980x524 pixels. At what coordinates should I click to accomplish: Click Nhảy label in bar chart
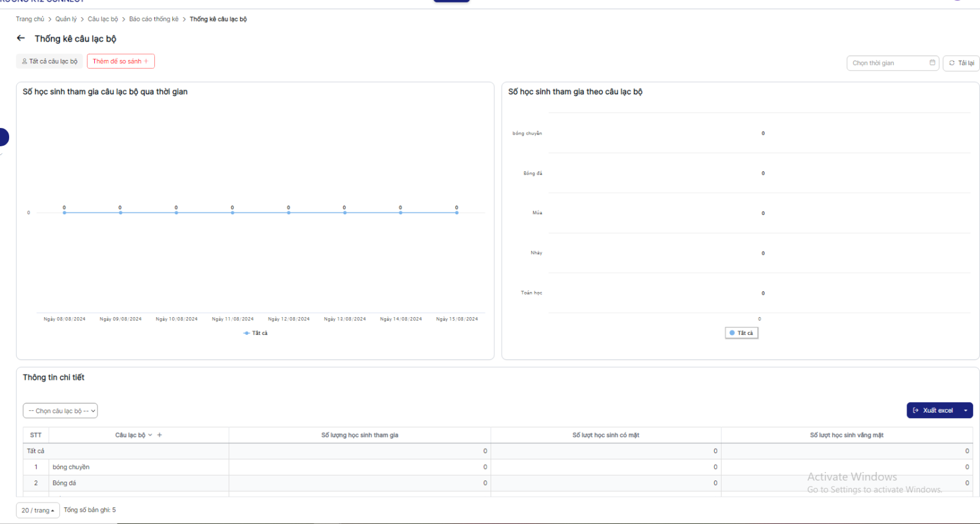coord(537,253)
